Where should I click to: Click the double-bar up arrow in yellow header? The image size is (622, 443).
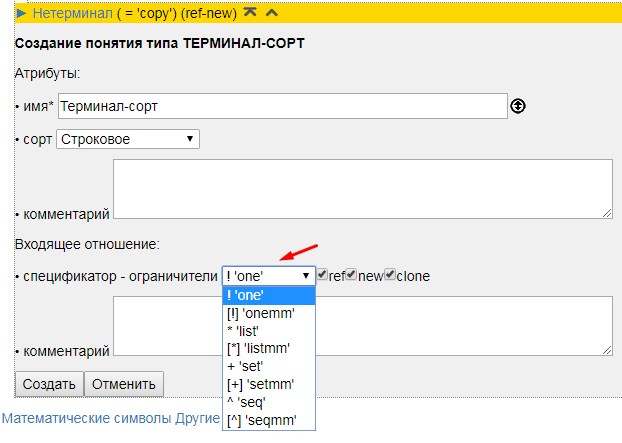[x=249, y=12]
